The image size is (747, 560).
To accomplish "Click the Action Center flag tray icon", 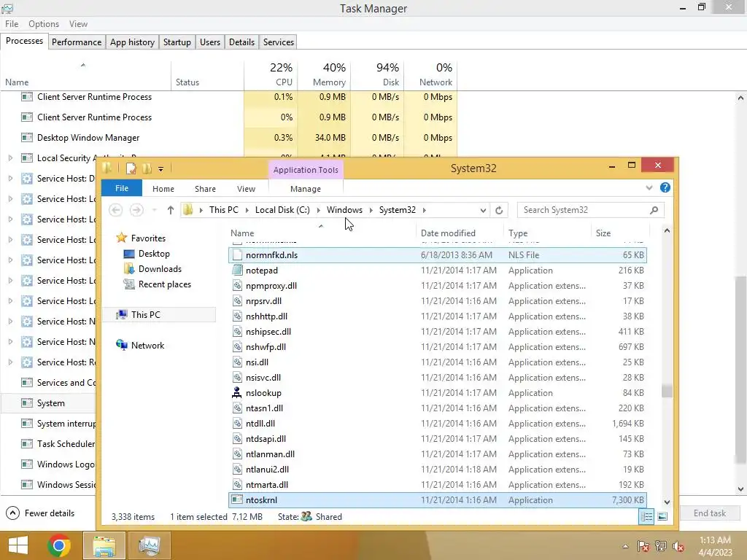I will [x=643, y=546].
